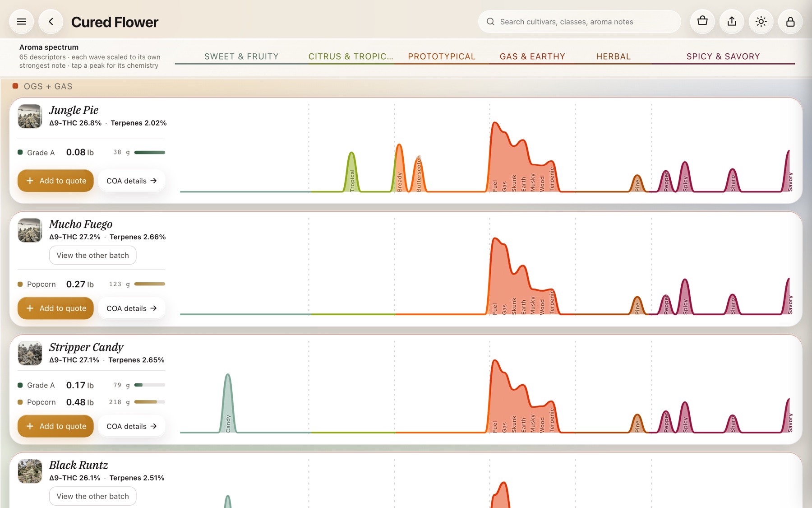The height and width of the screenshot is (508, 812).
Task: Click the Stripper Candy cultivar name
Action: [x=86, y=347]
